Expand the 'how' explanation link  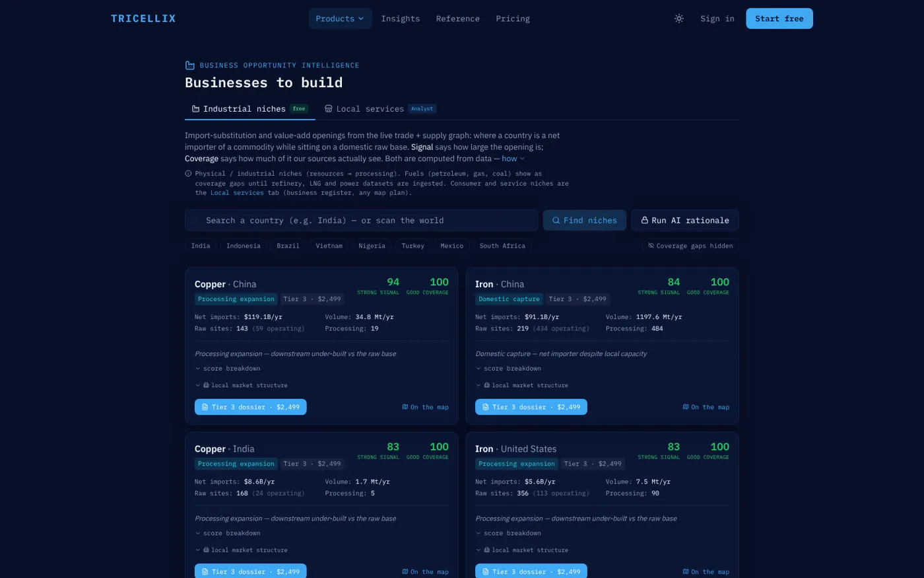[513, 159]
